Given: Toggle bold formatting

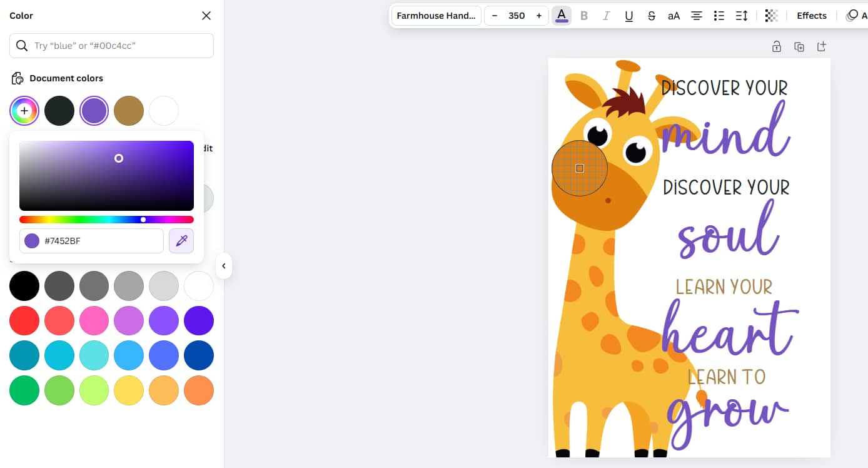Looking at the screenshot, I should point(584,16).
